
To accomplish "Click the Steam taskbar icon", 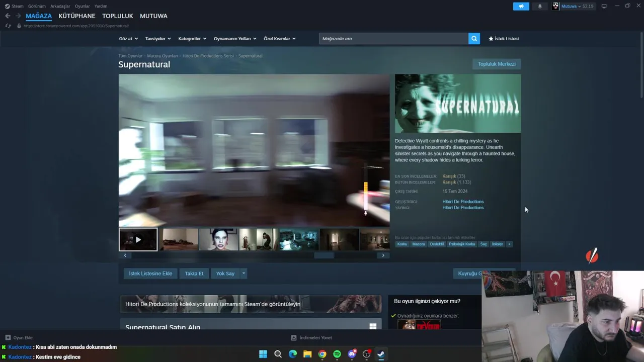I will [381, 354].
